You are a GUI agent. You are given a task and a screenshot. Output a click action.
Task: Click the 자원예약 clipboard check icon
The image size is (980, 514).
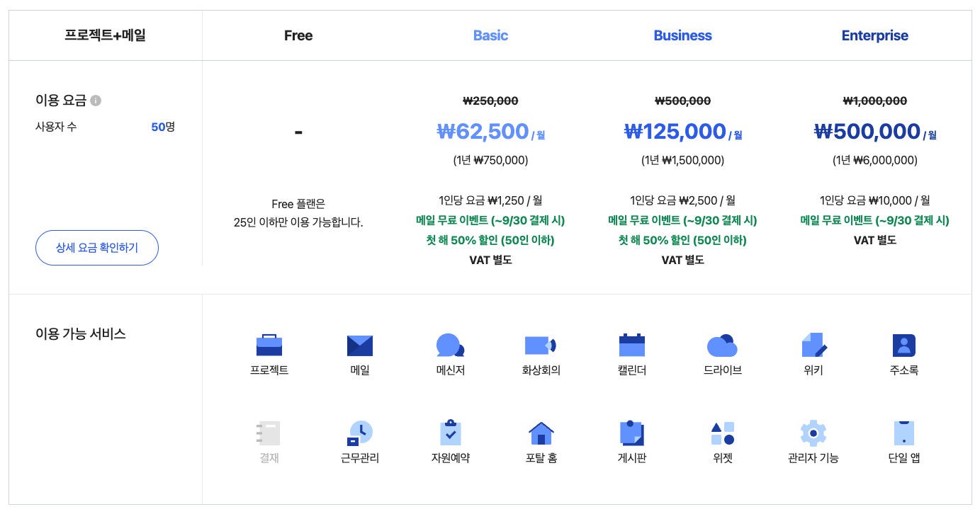pos(451,433)
